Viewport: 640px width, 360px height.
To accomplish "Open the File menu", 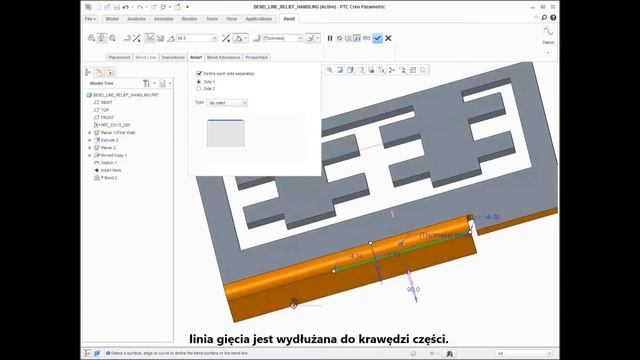I will pos(90,19).
